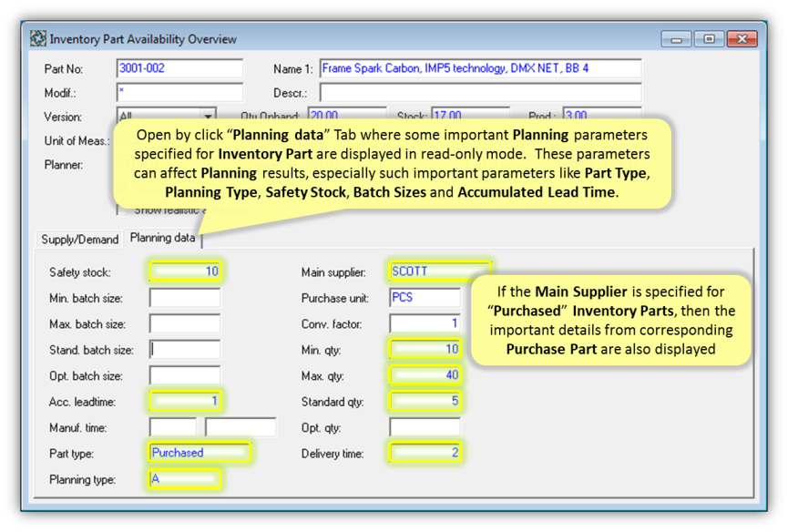Click the second, wider Manuf. time field
Viewport: 788px width, 532px height.
click(240, 427)
